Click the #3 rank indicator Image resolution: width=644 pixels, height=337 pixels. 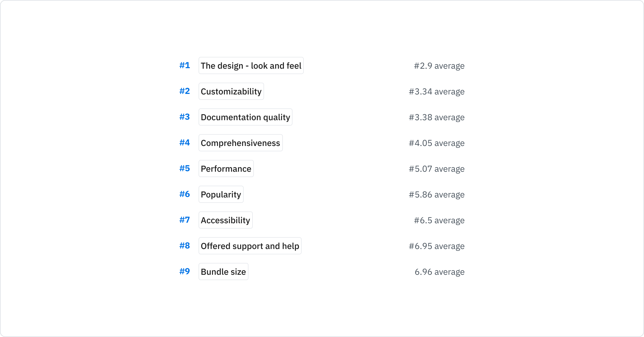[185, 117]
